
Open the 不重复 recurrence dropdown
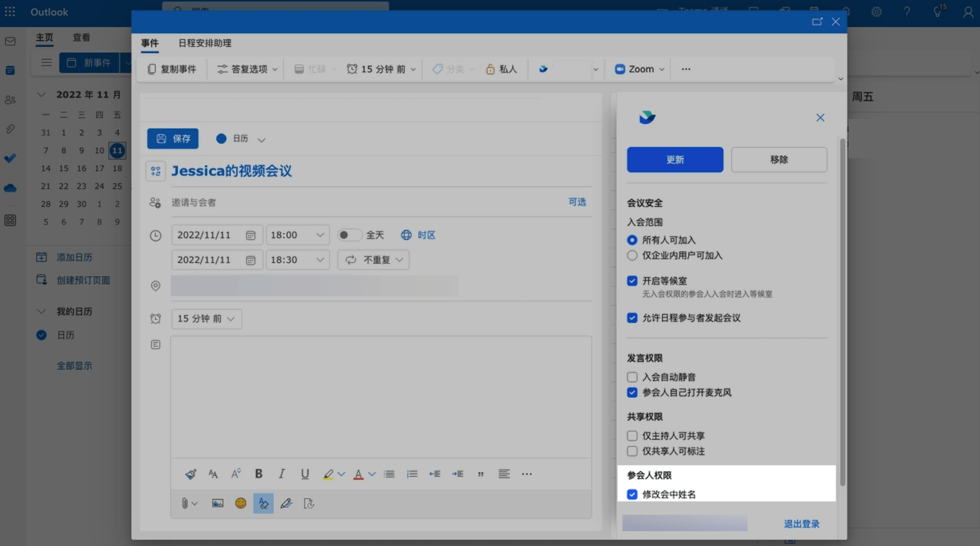click(373, 260)
